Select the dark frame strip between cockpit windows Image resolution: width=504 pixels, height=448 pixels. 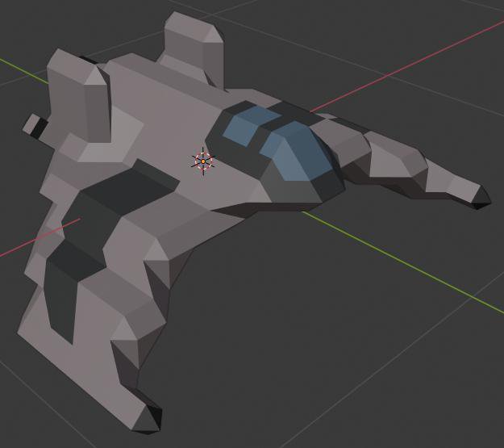(x=269, y=130)
